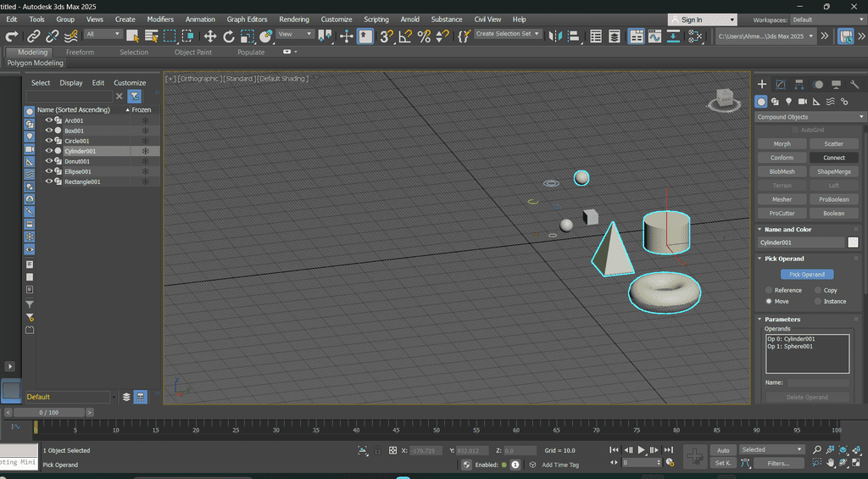This screenshot has width=868, height=479.
Task: Open the Graph Editors menu
Action: click(247, 19)
